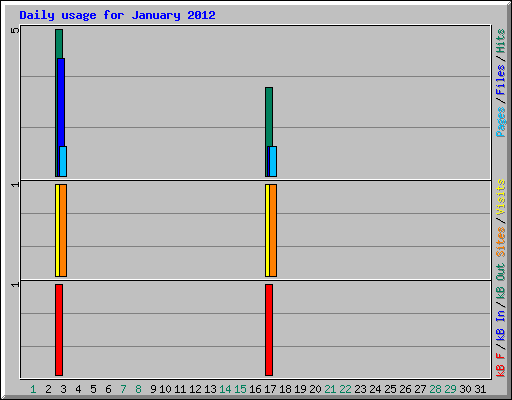512x400 pixels.
Task: Click day 23 on the date axis
Action: (360, 389)
